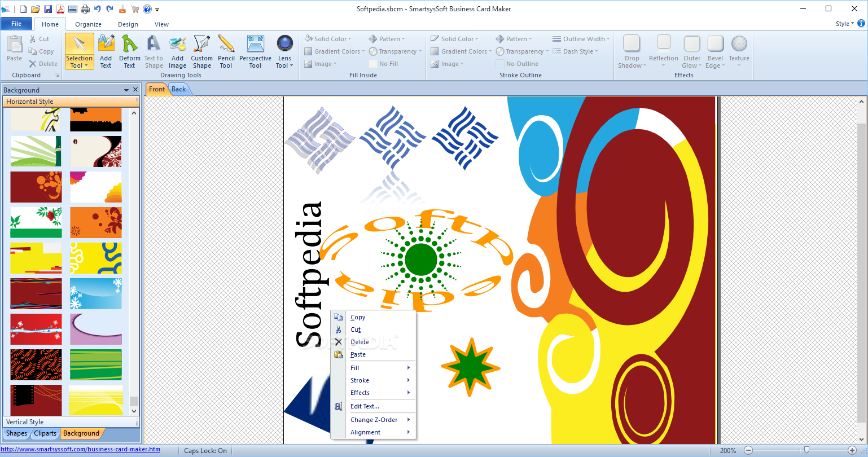Image resolution: width=868 pixels, height=457 pixels.
Task: Open help from quick access toolbar
Action: click(x=147, y=9)
